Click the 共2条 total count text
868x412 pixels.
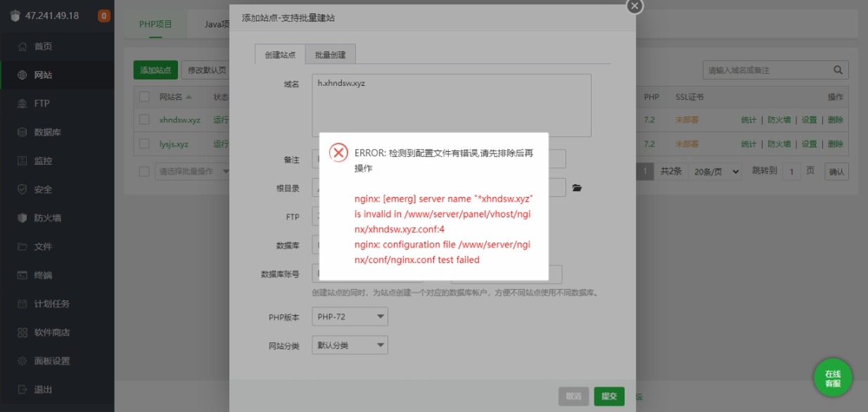[671, 172]
